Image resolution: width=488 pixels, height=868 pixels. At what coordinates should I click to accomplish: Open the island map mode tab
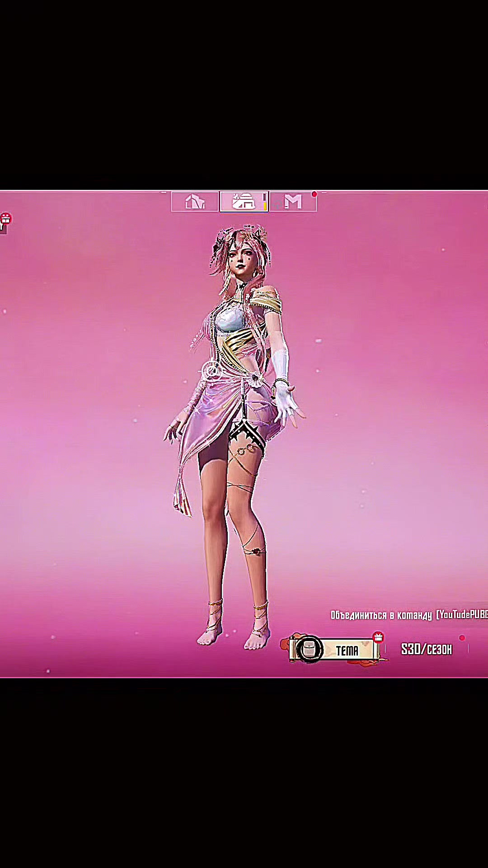[195, 202]
